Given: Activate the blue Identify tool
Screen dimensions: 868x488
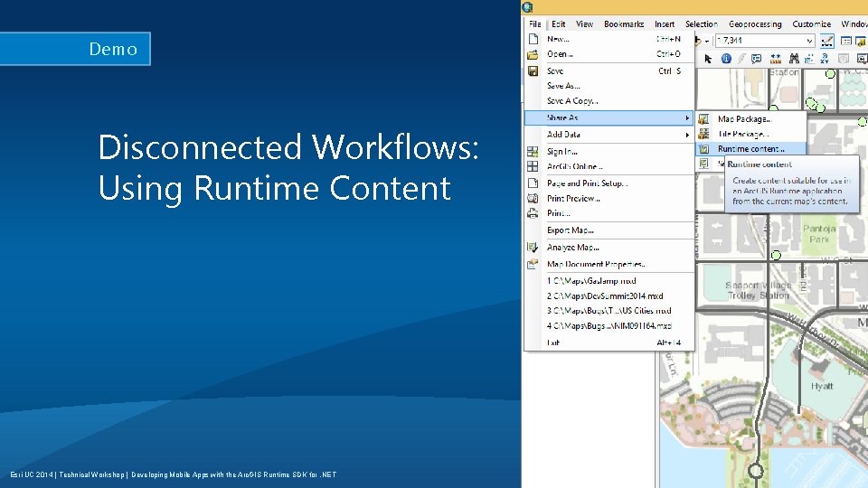Looking at the screenshot, I should (726, 59).
